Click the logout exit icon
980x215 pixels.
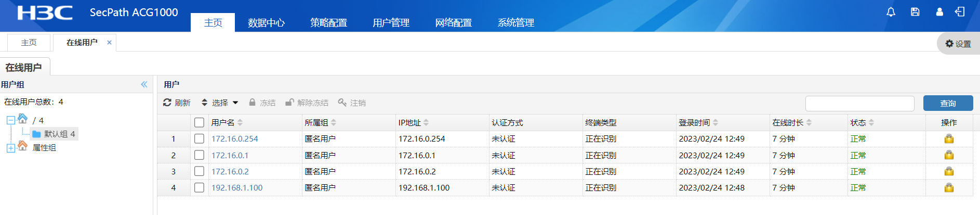960,12
